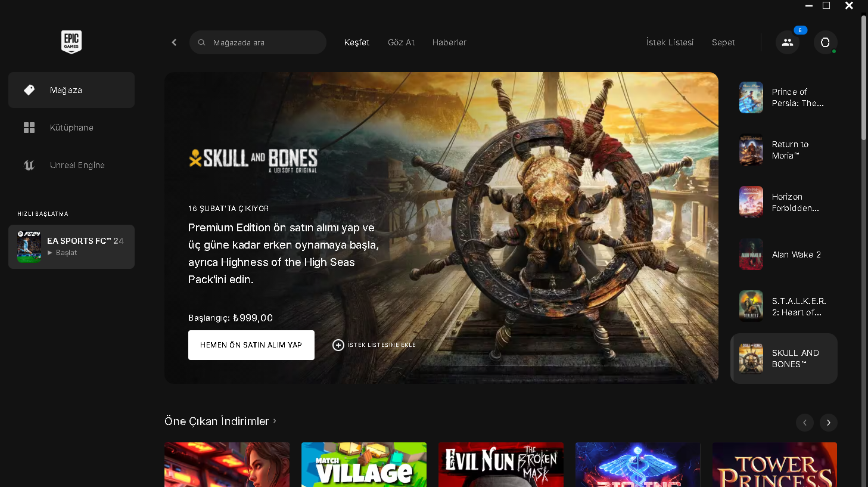Click the Unreal Engine logo icon
Screen dimensions: 868x487
pos(29,165)
